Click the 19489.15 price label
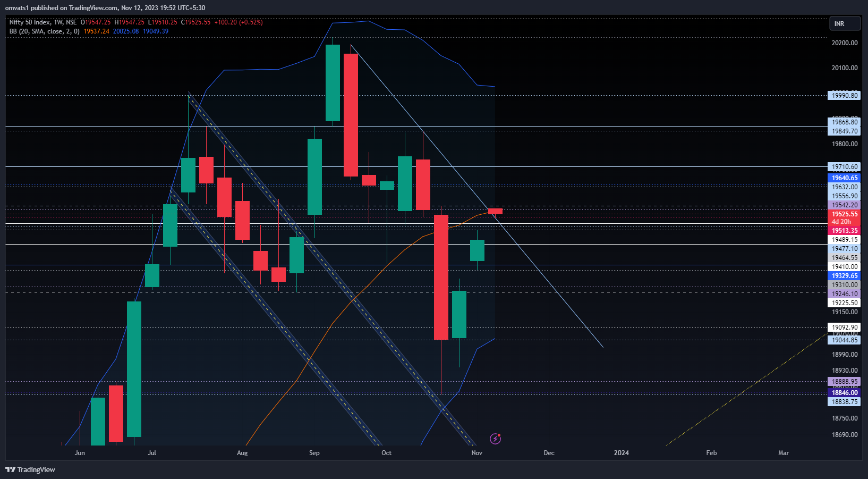The width and height of the screenshot is (868, 479). 844,240
